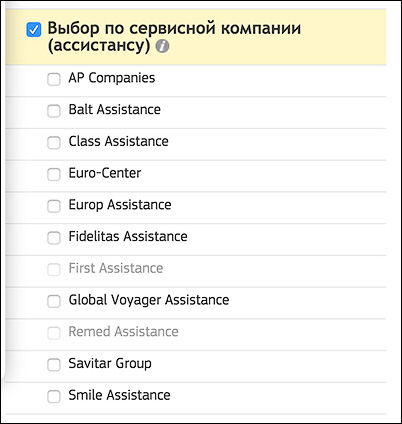Click the greyed-out Remed Assistance checkbox

[54, 333]
